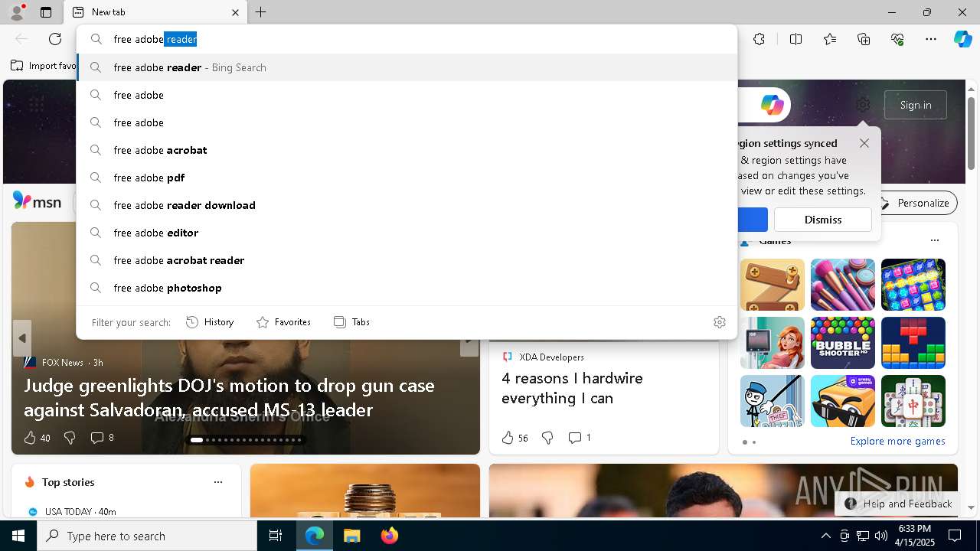Image resolution: width=980 pixels, height=551 pixels.
Task: Dislike the XDA Developers article
Action: [547, 438]
